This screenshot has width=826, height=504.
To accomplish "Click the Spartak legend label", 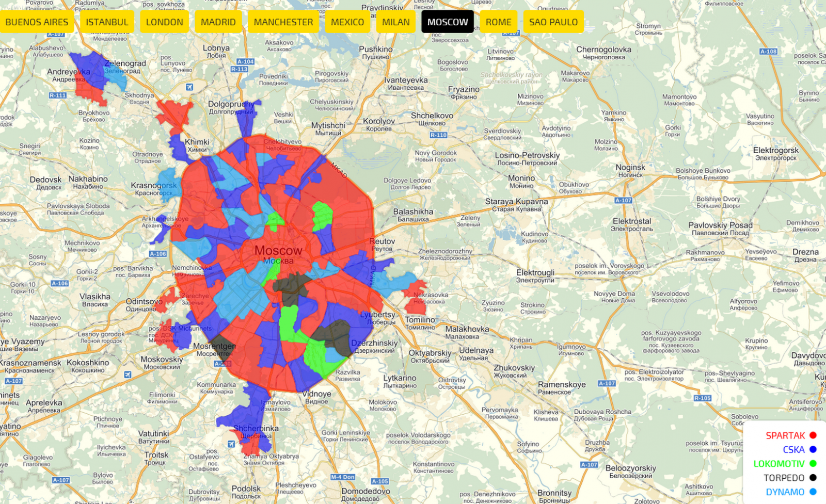I will 785,436.
